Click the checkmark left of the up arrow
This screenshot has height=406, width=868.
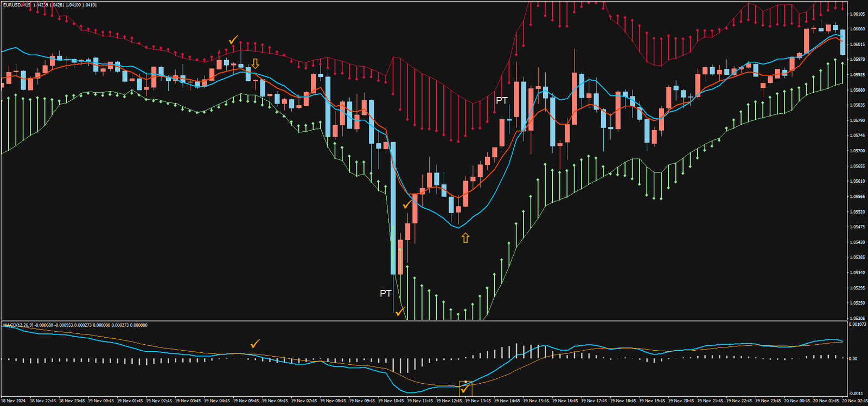(x=407, y=204)
